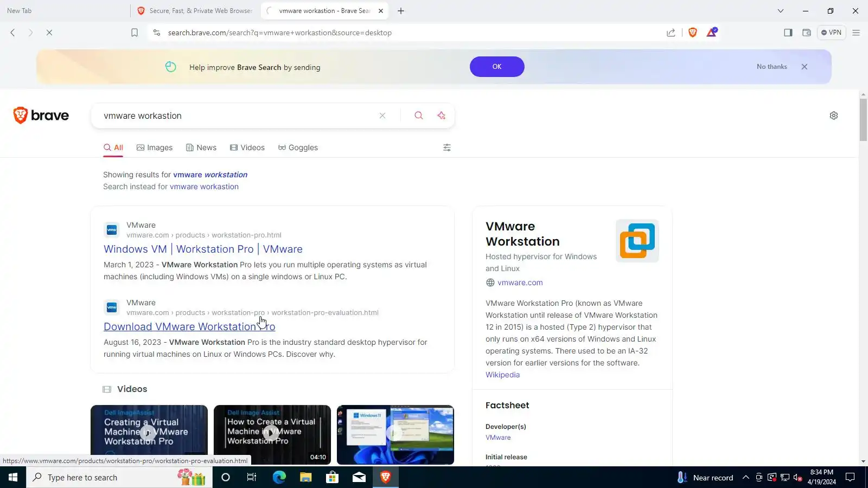
Task: Go back to the previous page
Action: click(x=12, y=33)
